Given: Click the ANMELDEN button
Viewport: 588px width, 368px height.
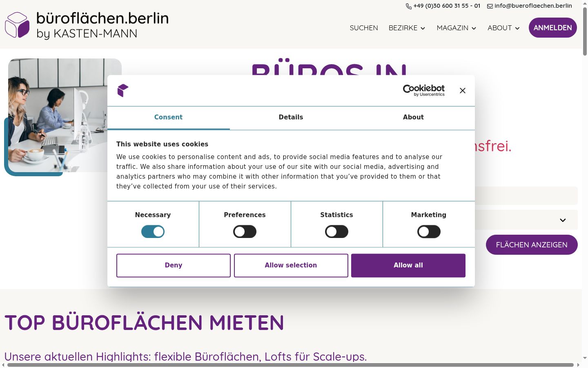Looking at the screenshot, I should [552, 28].
